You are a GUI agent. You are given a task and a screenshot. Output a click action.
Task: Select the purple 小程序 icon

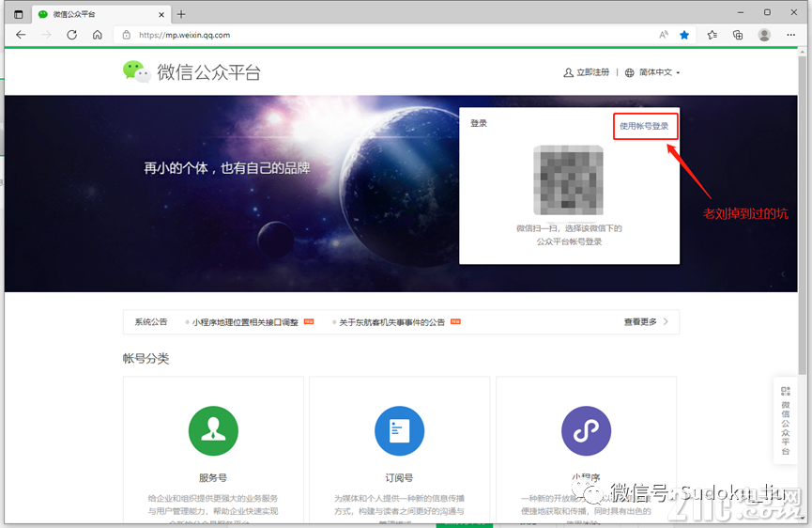586,430
